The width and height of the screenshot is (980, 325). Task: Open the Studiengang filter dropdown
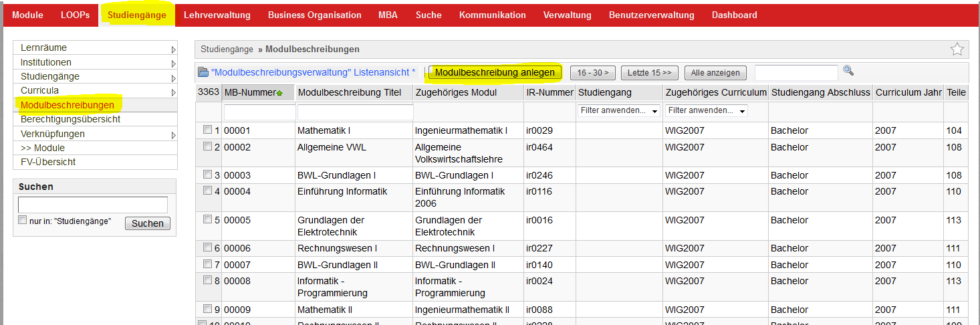[618, 110]
